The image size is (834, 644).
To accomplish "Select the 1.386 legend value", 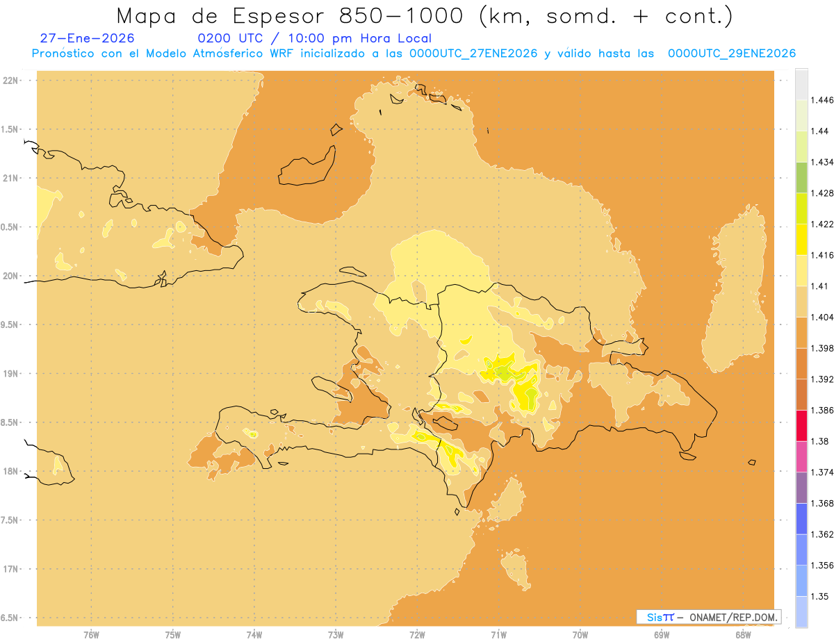I will (x=823, y=410).
